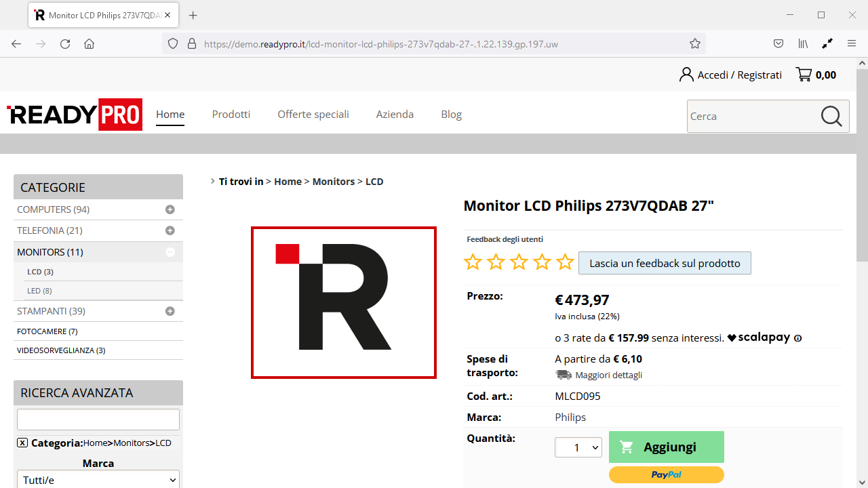868x488 pixels.
Task: Click the browser address bar URL
Action: pos(381,44)
